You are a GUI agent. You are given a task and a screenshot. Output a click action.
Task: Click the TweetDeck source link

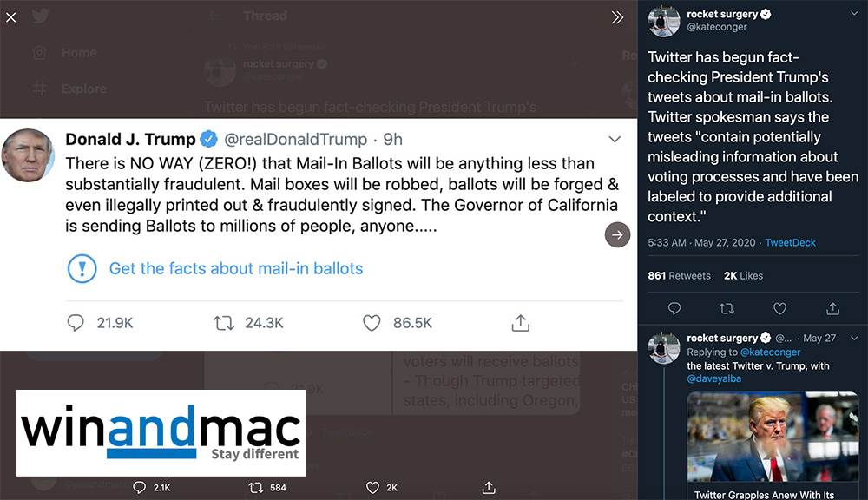(x=790, y=243)
